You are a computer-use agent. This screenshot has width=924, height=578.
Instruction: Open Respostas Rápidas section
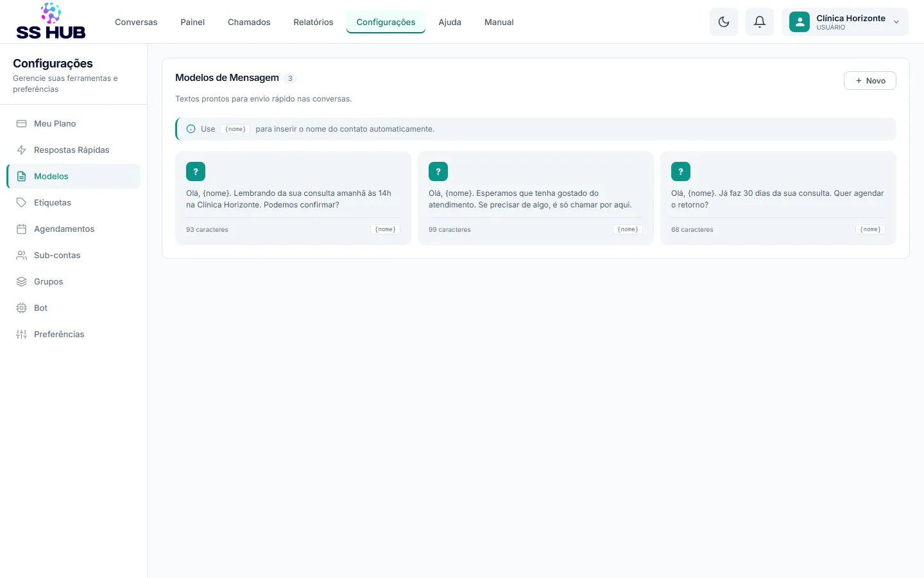click(x=73, y=150)
